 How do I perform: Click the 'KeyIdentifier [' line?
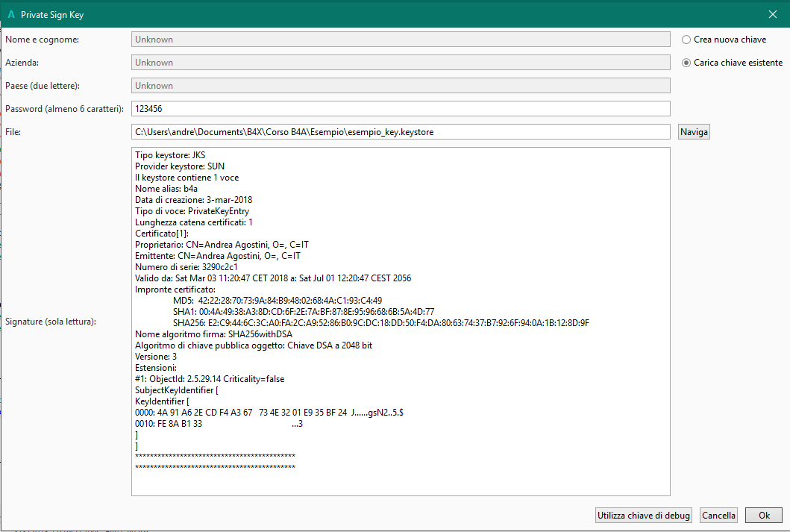[162, 401]
